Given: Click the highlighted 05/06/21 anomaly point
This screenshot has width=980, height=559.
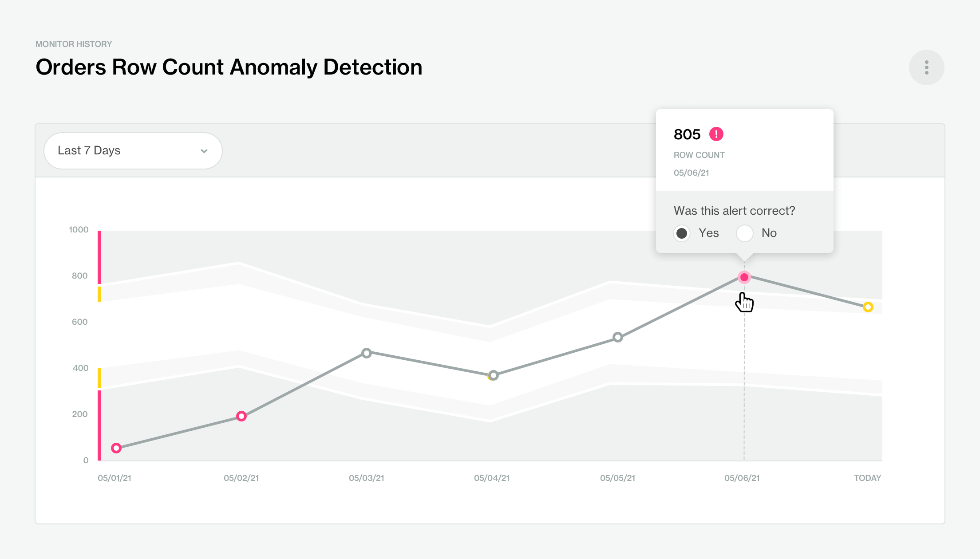Looking at the screenshot, I should (744, 277).
